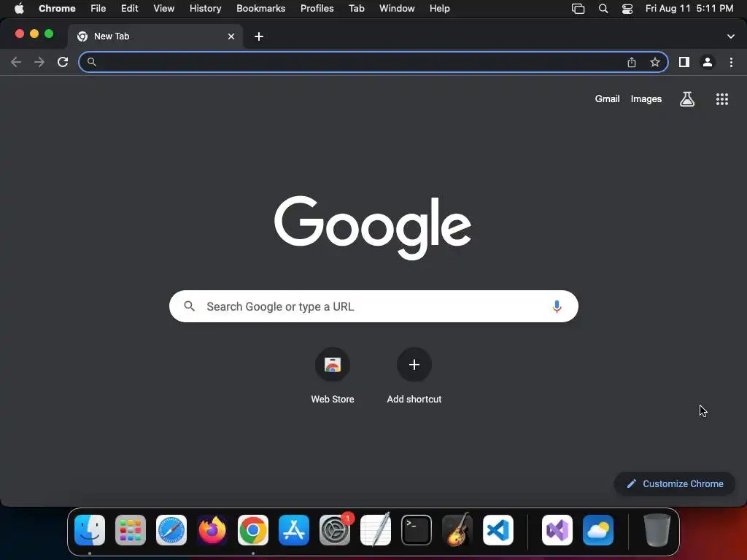Open a new tab with the plus button
The image size is (747, 560).
[x=259, y=36]
